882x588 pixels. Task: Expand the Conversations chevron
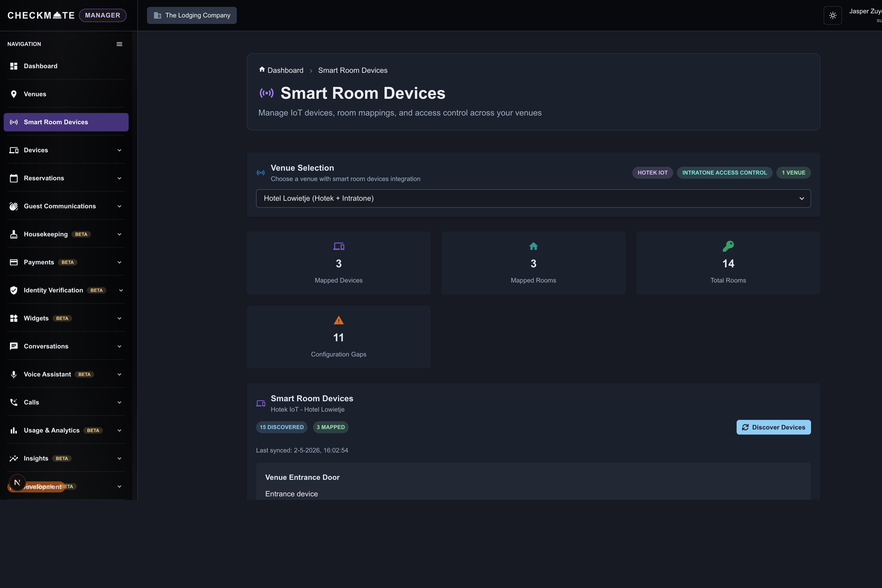[120, 347]
